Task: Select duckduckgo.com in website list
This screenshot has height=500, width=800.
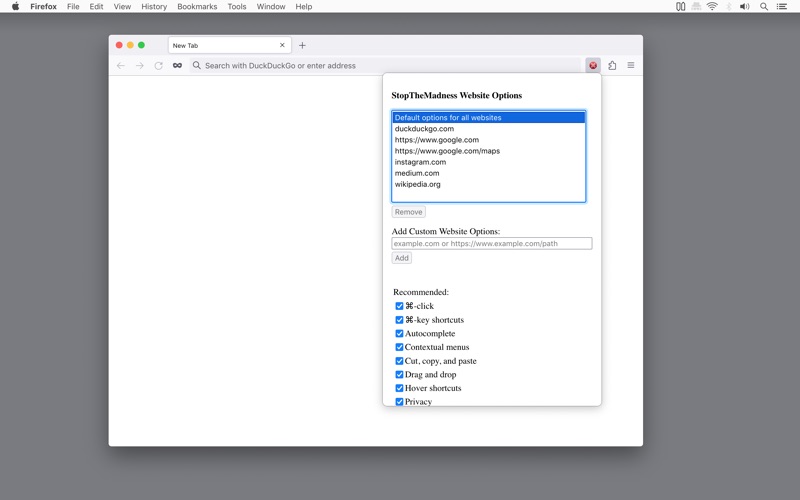Action: pyautogui.click(x=489, y=129)
